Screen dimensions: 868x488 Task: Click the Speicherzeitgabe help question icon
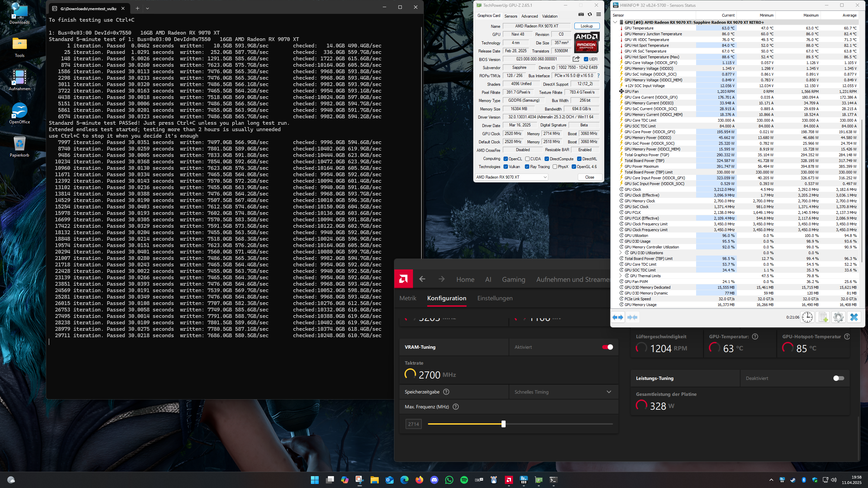click(x=446, y=392)
